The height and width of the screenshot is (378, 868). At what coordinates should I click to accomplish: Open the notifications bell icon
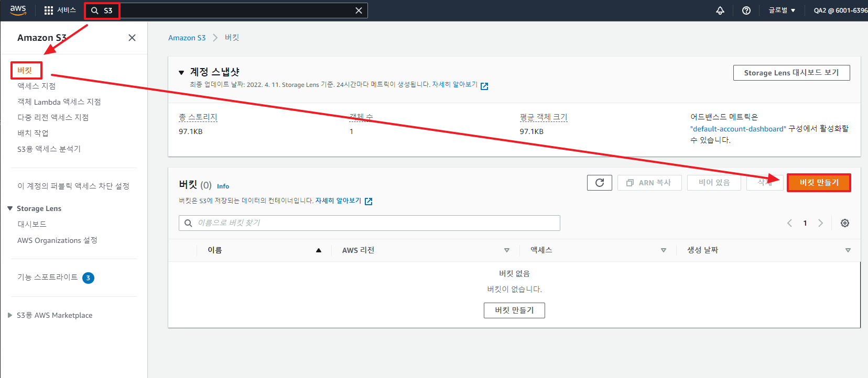[720, 10]
